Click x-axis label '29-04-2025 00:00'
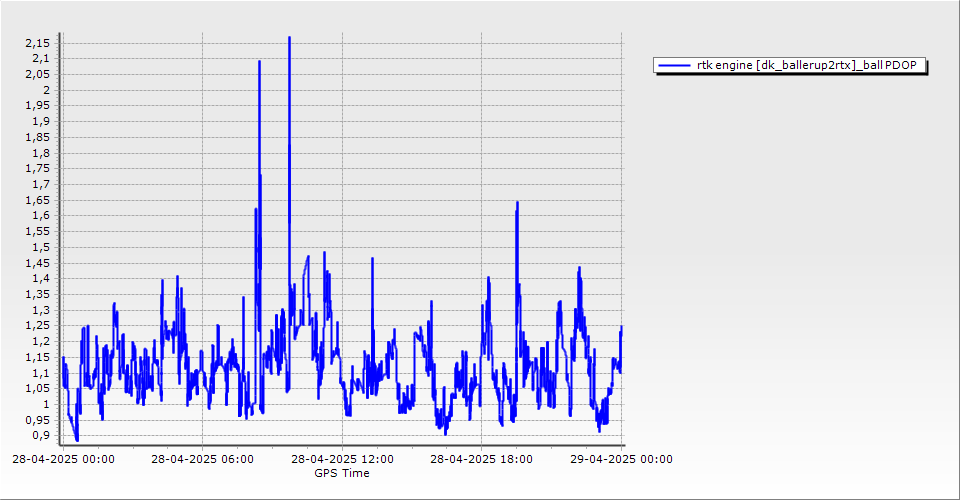The height and width of the screenshot is (500, 960). [621, 459]
